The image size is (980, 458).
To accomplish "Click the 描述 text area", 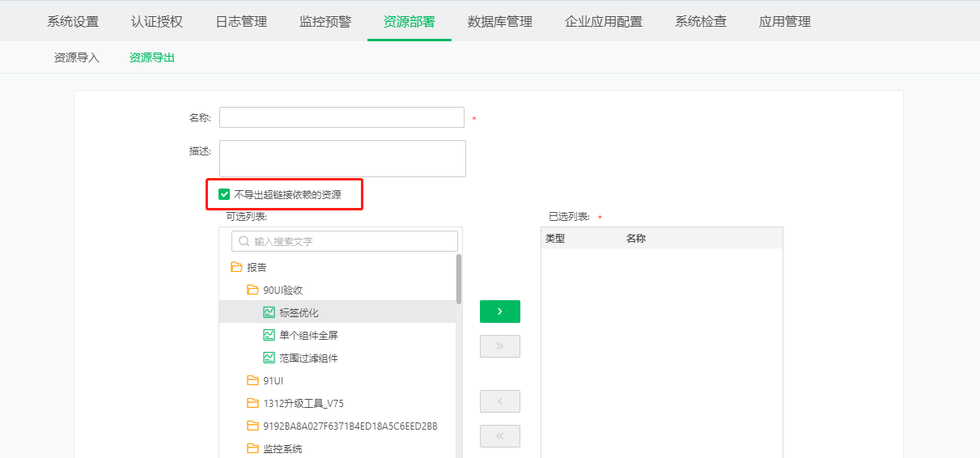I will [x=342, y=159].
